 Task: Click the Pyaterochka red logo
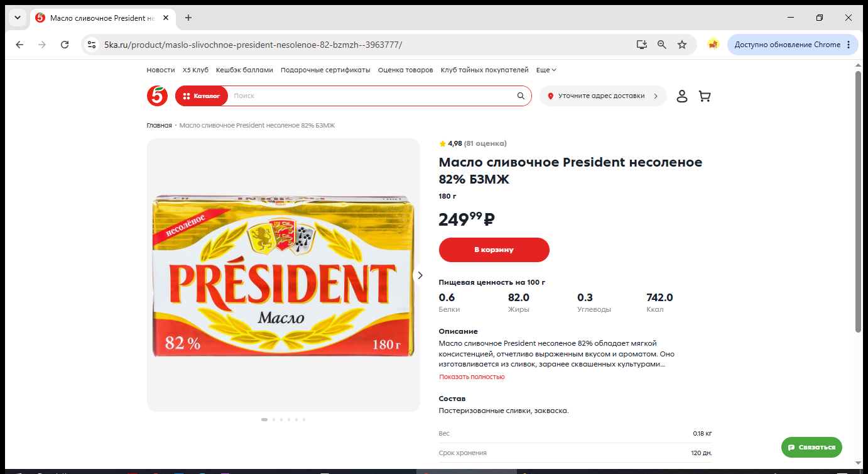click(157, 96)
